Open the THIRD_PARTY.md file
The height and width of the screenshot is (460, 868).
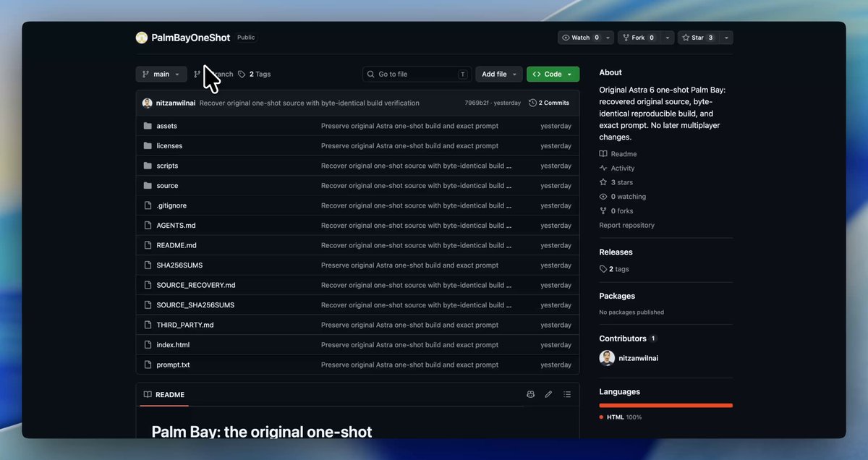click(185, 325)
